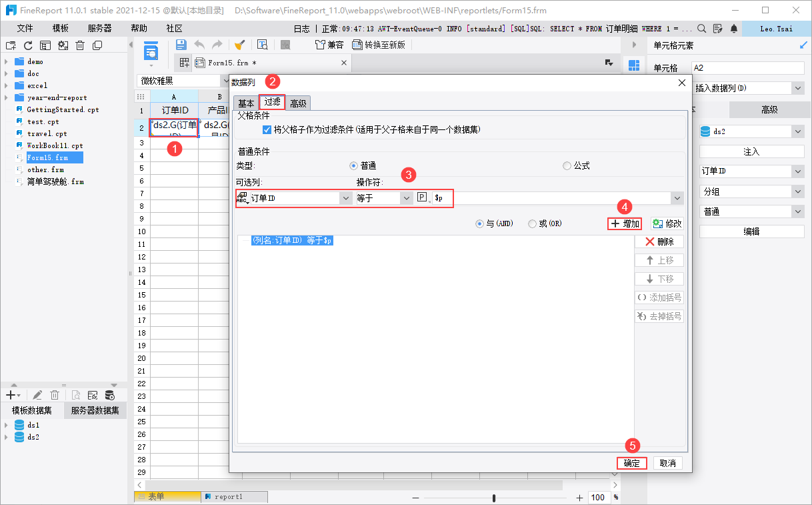Click the notification bell icon
Viewport: 812px width, 505px height.
(734, 29)
